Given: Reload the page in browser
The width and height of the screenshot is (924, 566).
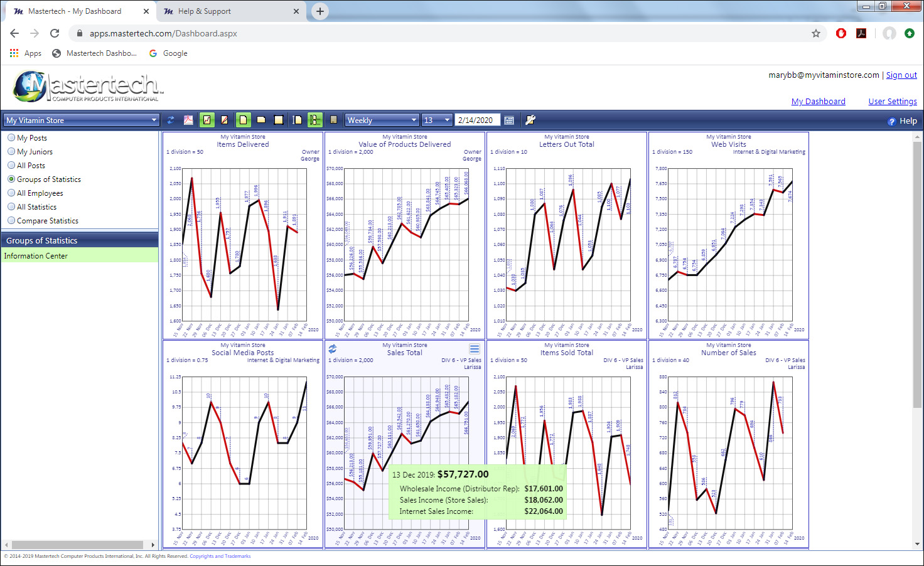Looking at the screenshot, I should coord(55,33).
